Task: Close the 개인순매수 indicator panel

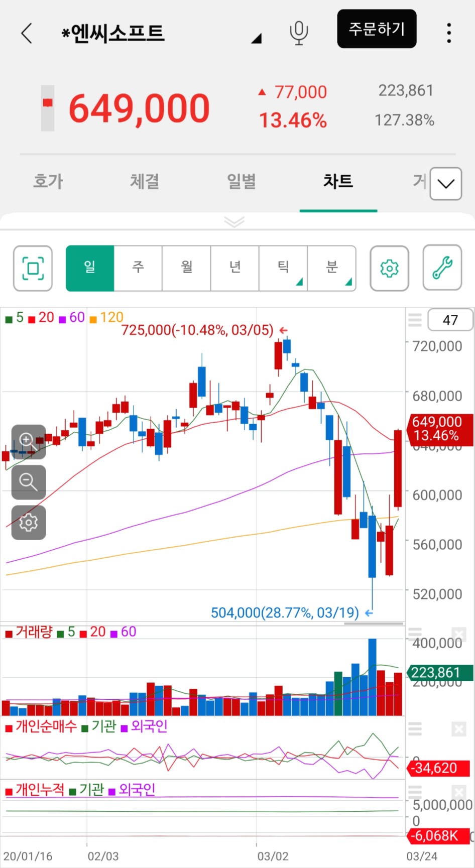Action: pyautogui.click(x=459, y=729)
